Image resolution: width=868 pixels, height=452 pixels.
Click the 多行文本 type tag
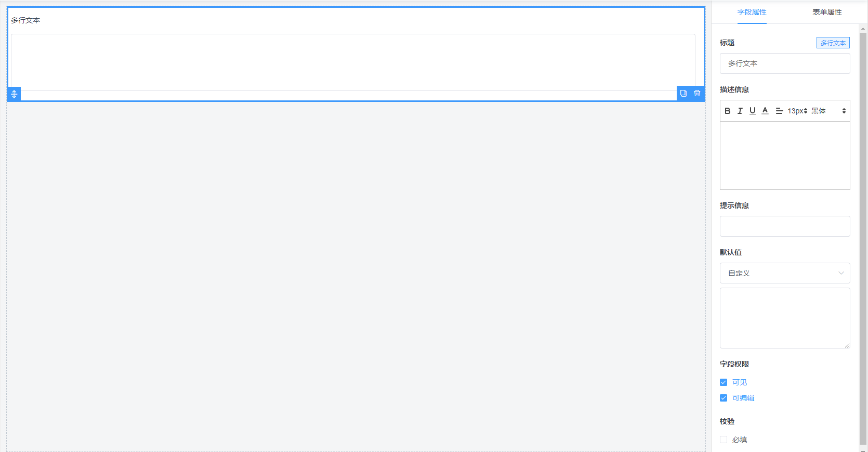pyautogui.click(x=833, y=43)
